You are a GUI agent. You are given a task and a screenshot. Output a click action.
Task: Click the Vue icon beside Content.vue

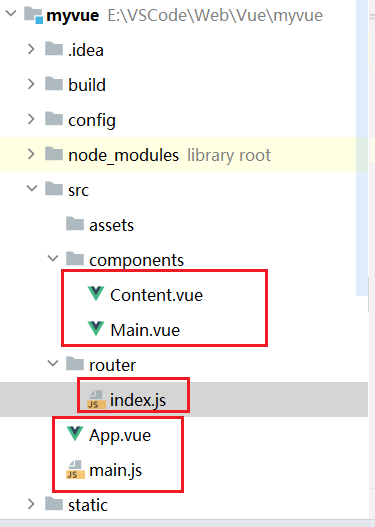pos(96,294)
